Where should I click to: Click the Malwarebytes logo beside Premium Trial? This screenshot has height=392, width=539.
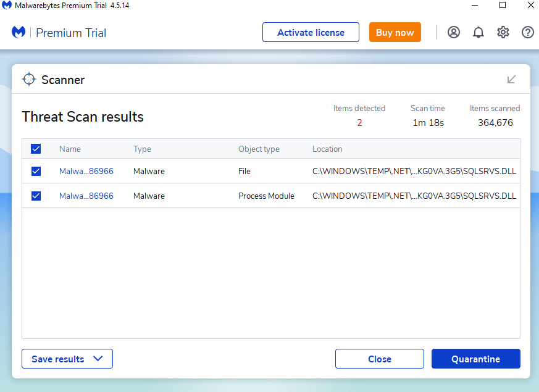[19, 32]
